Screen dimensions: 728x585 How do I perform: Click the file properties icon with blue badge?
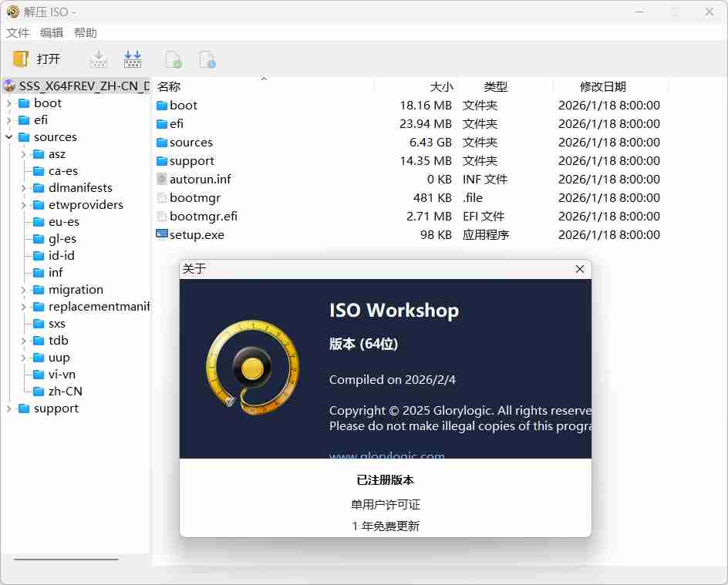click(x=207, y=59)
